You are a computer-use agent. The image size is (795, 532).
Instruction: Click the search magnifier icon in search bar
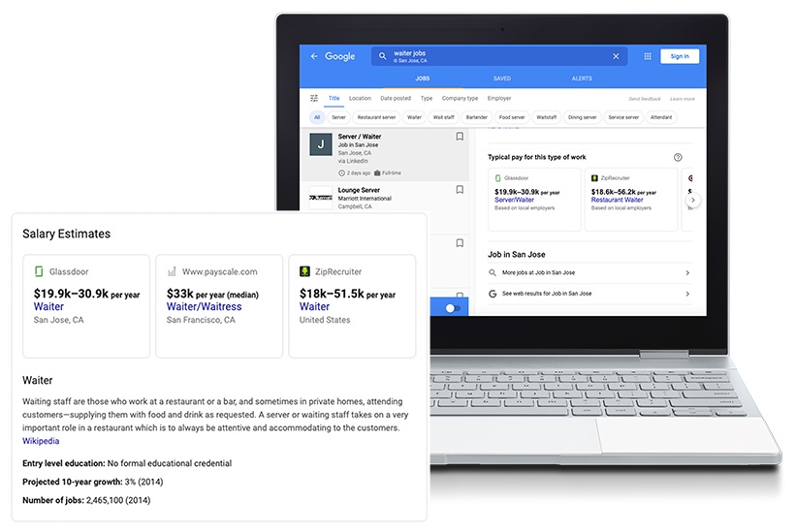point(383,56)
